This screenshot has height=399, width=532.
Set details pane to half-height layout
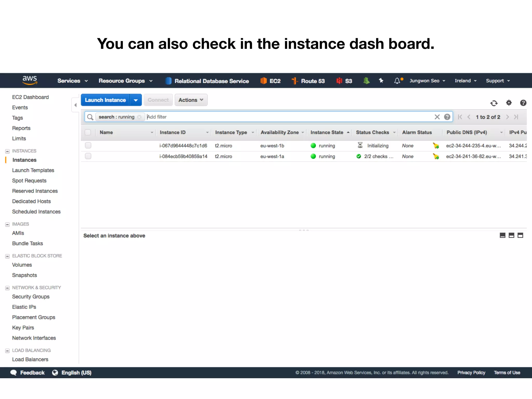(511, 235)
